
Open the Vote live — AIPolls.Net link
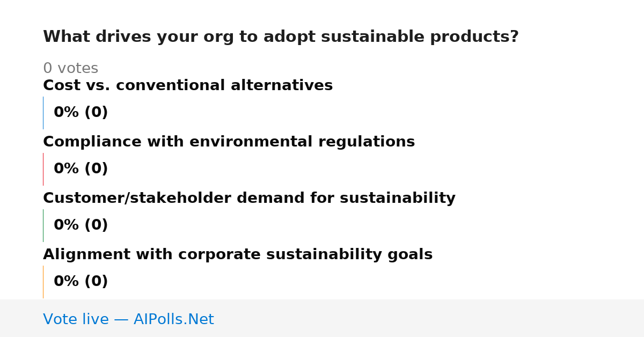[128, 319]
